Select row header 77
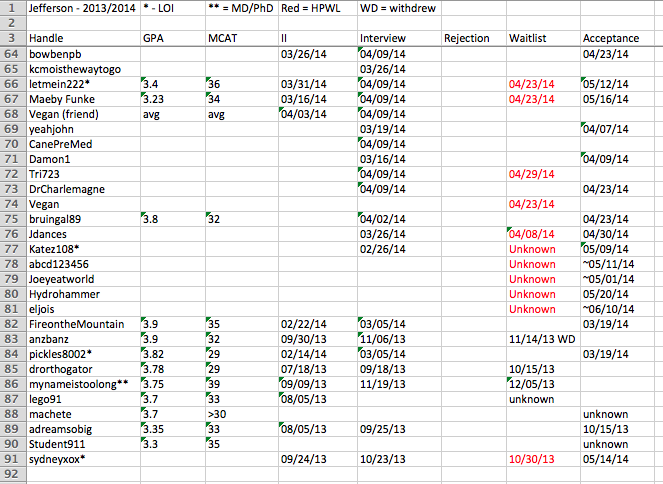The image size is (663, 484). click(x=12, y=249)
